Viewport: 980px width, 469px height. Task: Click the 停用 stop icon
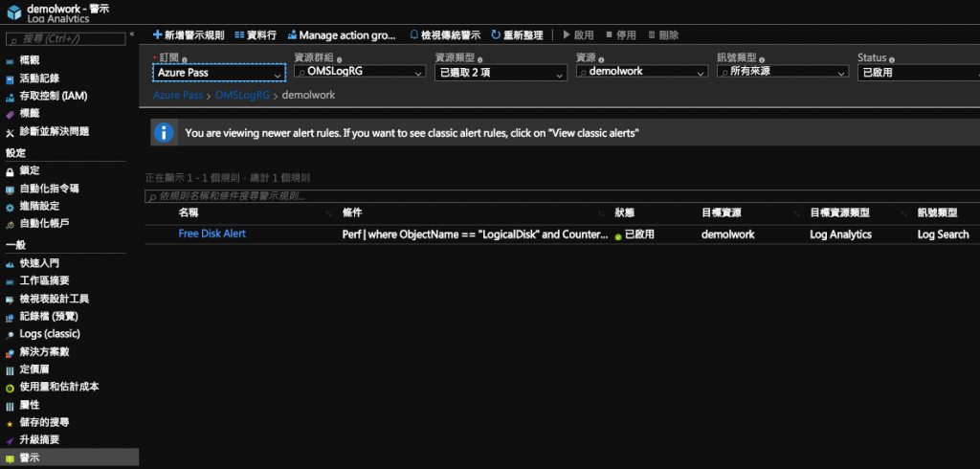click(610, 35)
